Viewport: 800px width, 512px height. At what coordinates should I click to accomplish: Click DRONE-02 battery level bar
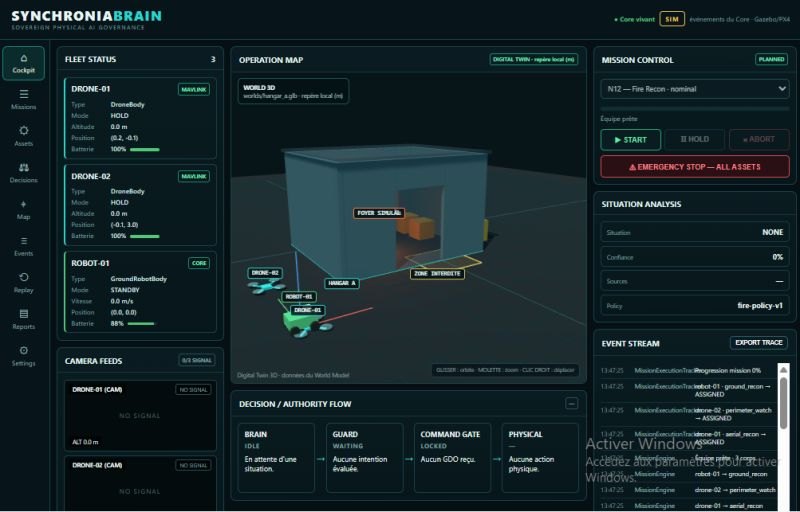pos(145,236)
